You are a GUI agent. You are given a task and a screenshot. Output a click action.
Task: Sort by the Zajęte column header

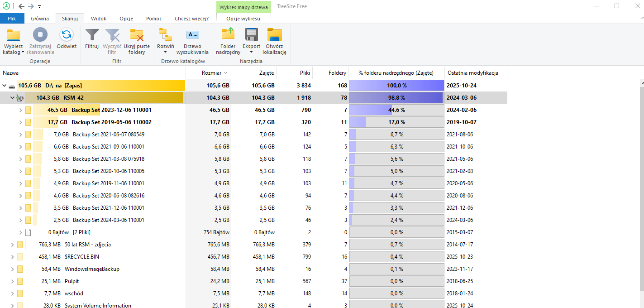pyautogui.click(x=254, y=72)
